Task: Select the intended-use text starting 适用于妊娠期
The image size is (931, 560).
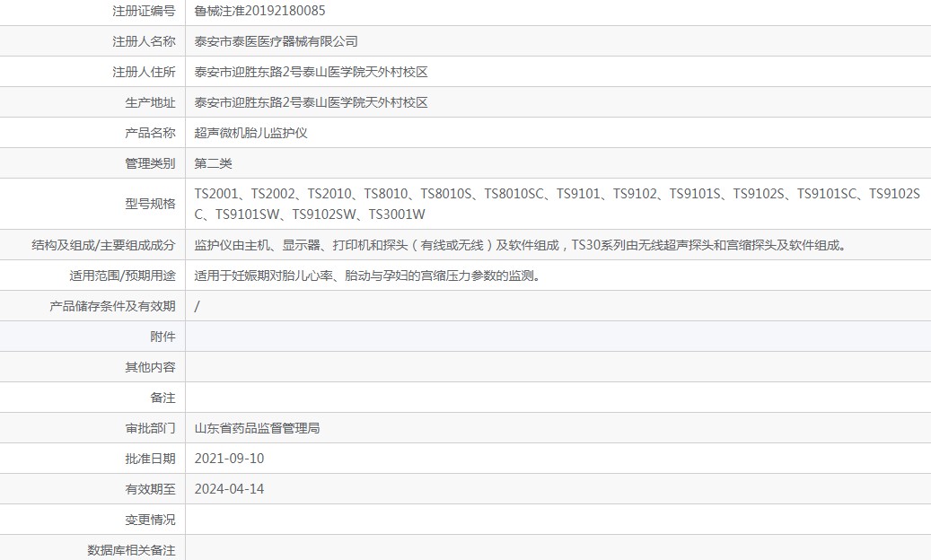Action: (367, 276)
